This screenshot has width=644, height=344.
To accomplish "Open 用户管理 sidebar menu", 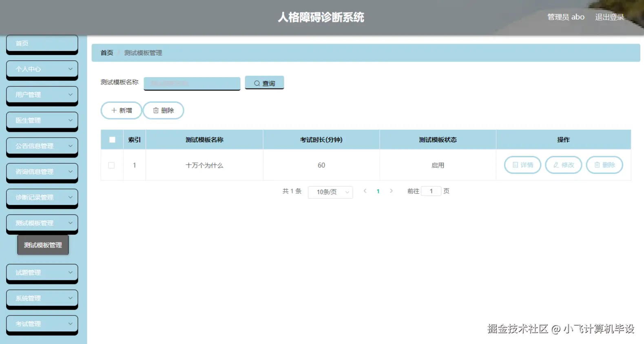I will (x=42, y=95).
